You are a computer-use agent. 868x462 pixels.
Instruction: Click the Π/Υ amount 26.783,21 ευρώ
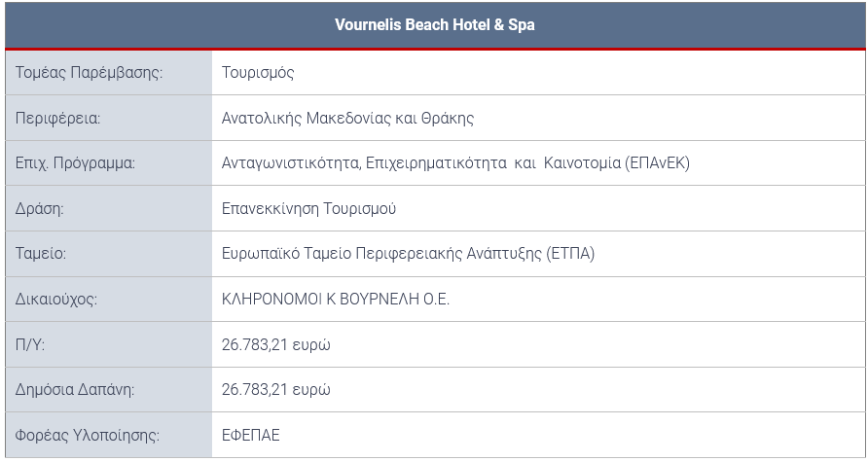point(276,344)
